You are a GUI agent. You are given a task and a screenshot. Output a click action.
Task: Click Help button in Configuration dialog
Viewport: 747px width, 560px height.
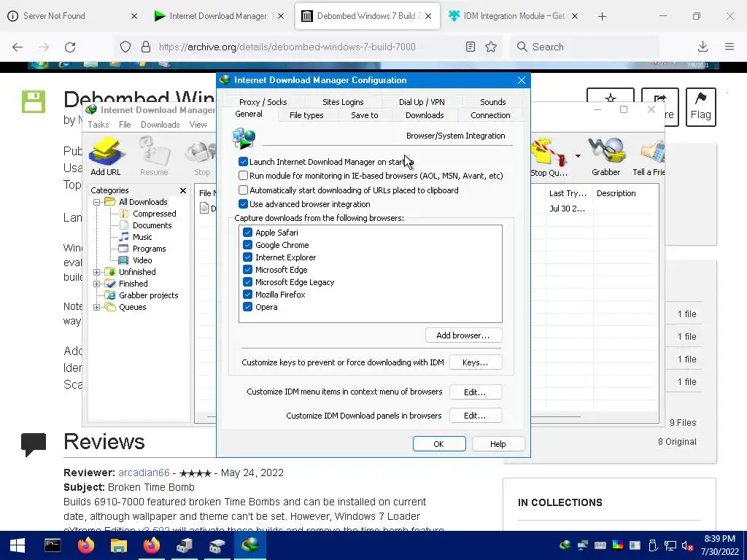[x=498, y=444]
